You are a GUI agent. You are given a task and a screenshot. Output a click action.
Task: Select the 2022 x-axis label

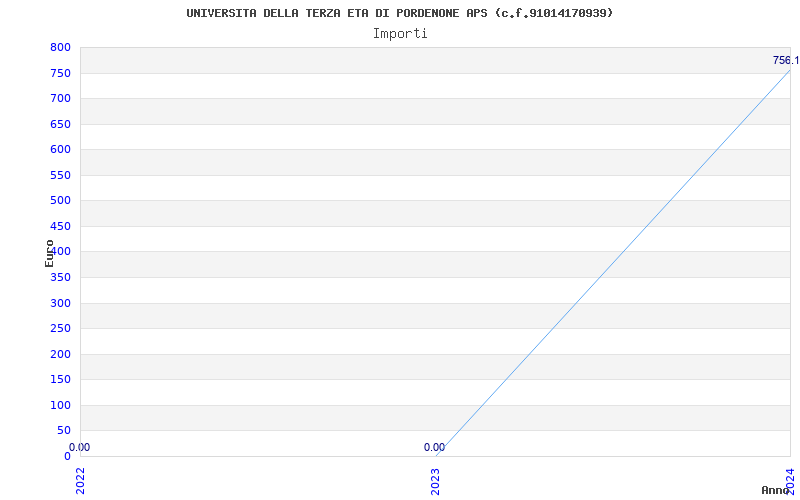click(81, 480)
